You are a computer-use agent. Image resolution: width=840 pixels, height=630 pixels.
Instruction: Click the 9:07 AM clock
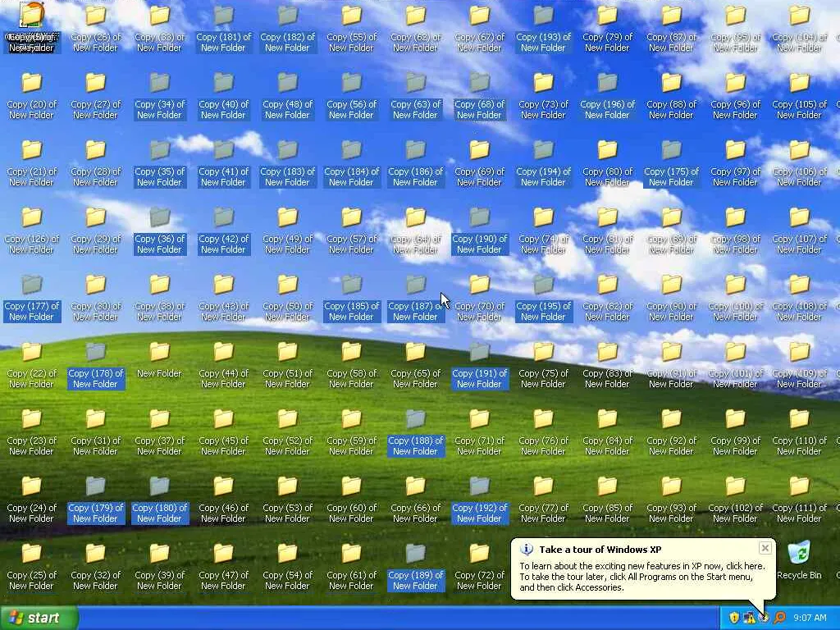(810, 618)
